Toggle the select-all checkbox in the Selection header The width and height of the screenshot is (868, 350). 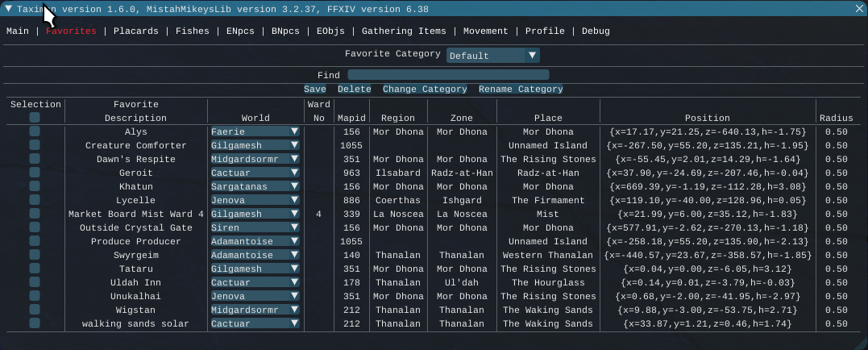click(x=35, y=118)
